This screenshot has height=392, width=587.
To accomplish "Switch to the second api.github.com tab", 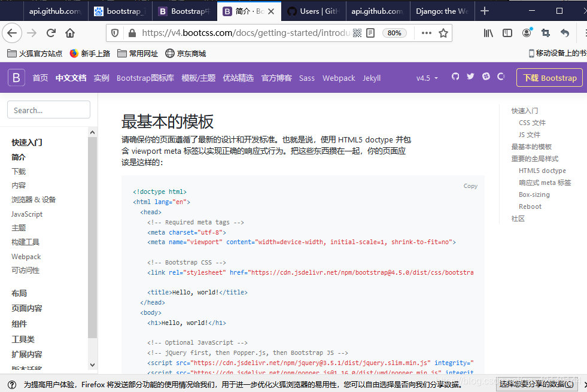I will (378, 11).
